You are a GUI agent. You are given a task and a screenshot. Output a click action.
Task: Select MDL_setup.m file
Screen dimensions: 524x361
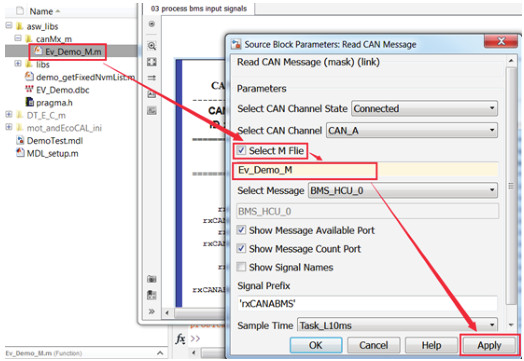(52, 153)
